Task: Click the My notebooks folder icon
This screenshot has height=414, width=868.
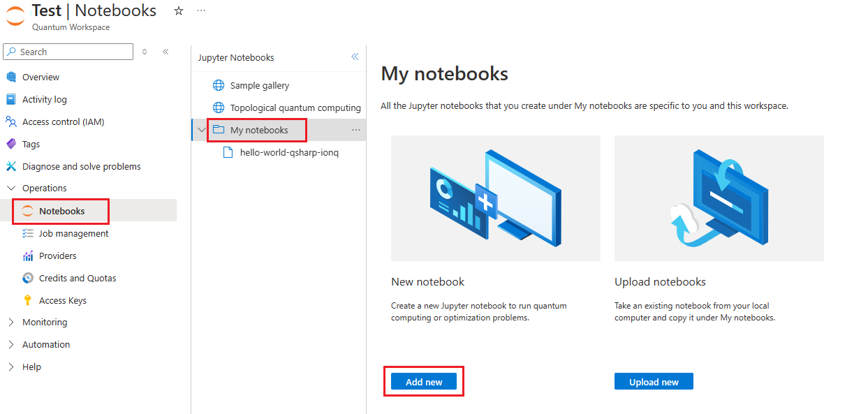Action: pyautogui.click(x=219, y=130)
